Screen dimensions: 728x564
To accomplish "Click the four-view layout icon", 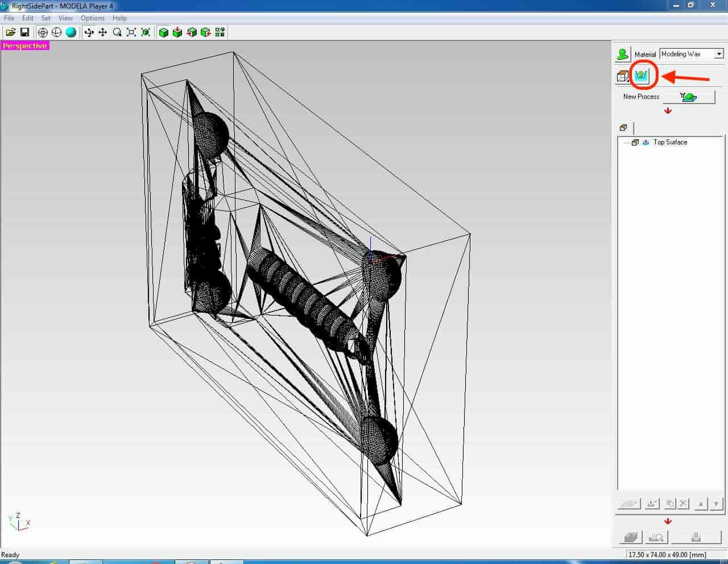I will (x=220, y=32).
